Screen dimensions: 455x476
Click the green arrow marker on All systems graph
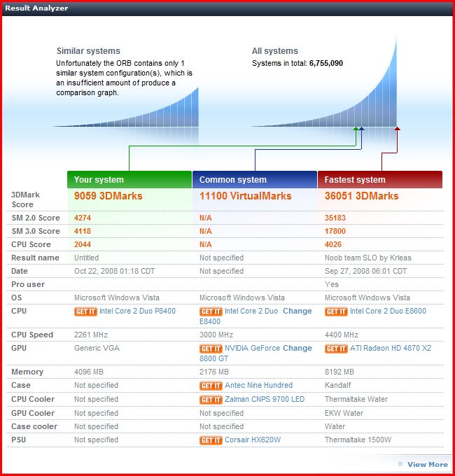[x=356, y=129]
